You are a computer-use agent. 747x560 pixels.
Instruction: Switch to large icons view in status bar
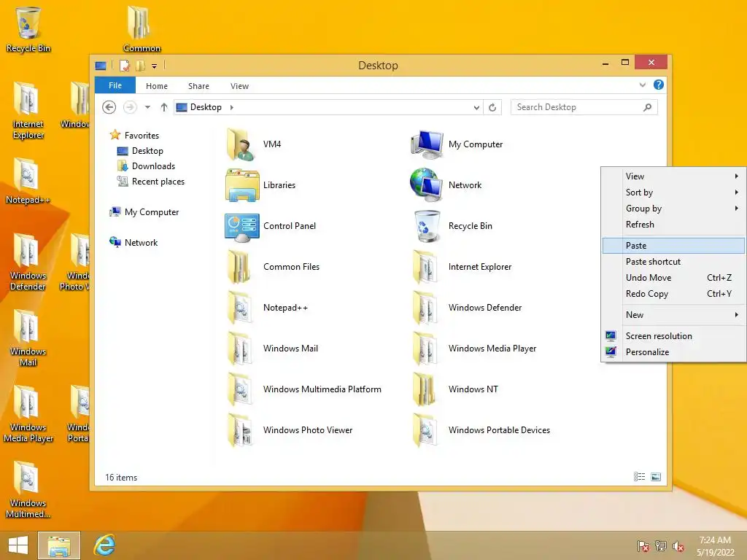656,477
